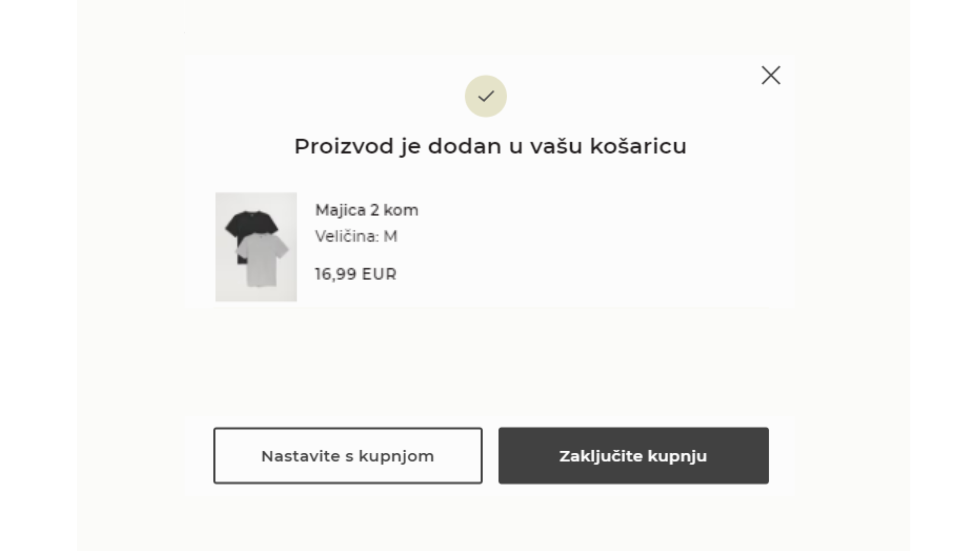This screenshot has height=551, width=980.
Task: Click the word košaricu in the heading
Action: (x=638, y=146)
